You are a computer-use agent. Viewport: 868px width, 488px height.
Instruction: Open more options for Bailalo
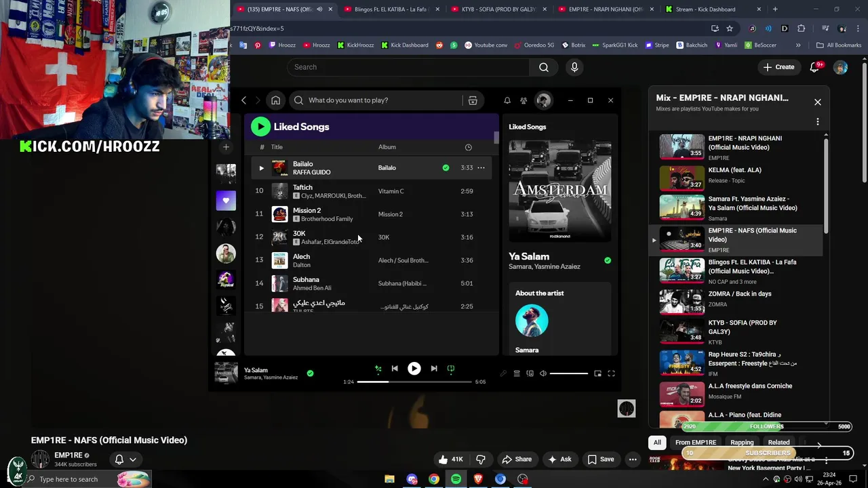coord(481,168)
